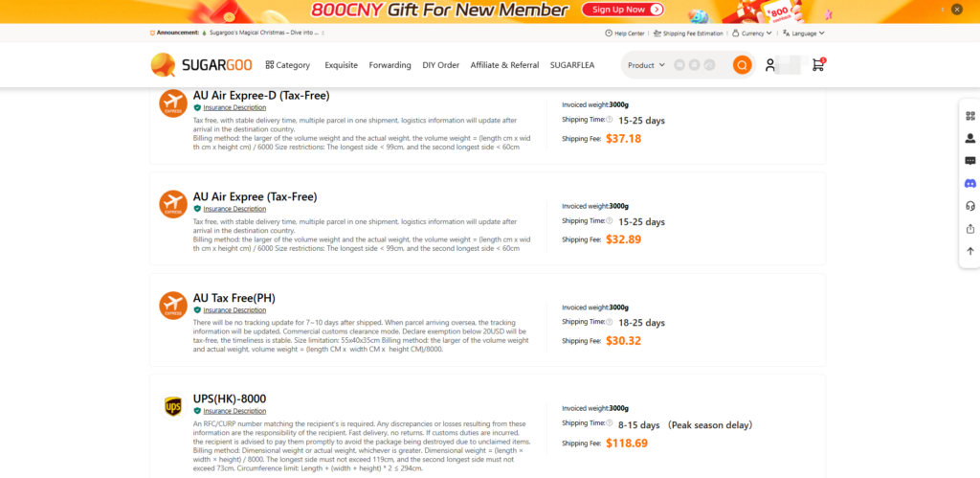Viewport: 980px width, 478px height.
Task: Open Insurance Description for AU Air Expree (Tax-Free)
Action: click(234, 209)
